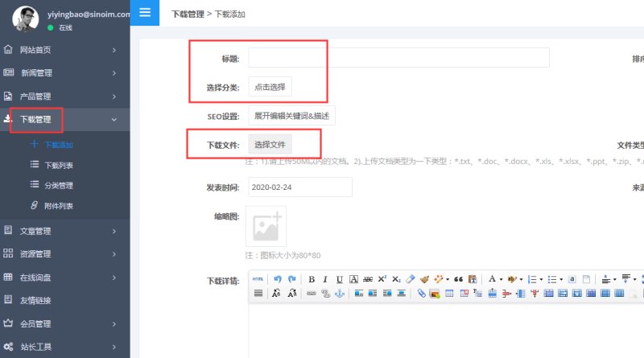
Task: Delete table using the toolbar icon
Action: (x=464, y=293)
